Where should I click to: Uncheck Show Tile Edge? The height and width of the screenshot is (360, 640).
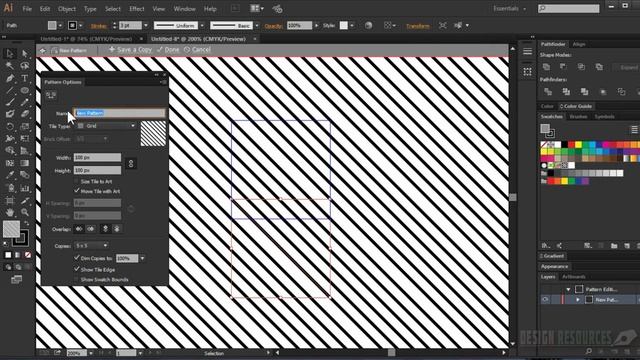(x=77, y=269)
